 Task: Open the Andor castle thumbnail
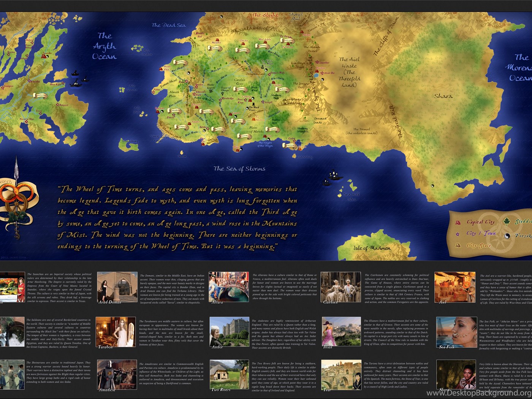[230, 332]
